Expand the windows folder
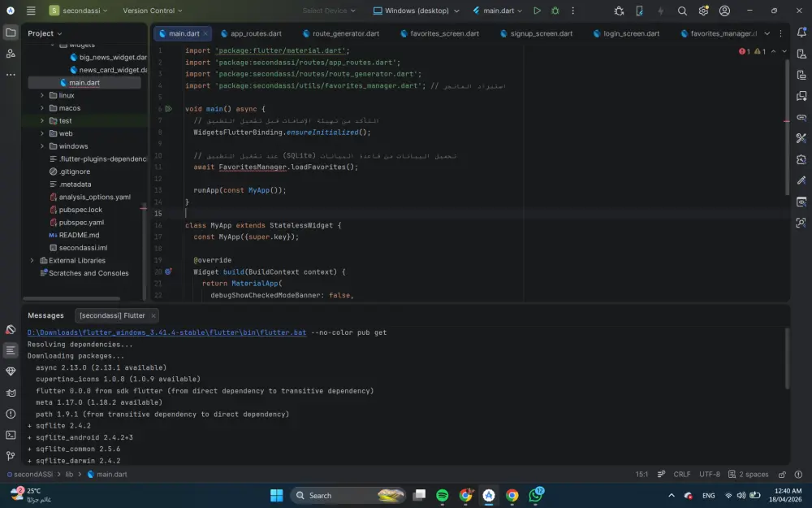The height and width of the screenshot is (508, 812). point(42,146)
